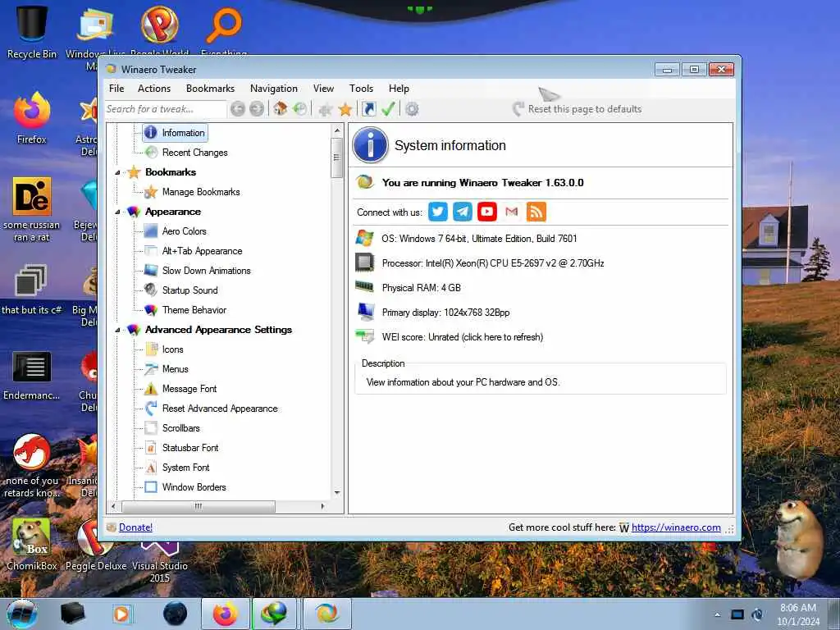The width and height of the screenshot is (840, 630).
Task: Click the Physical RAM: 4 GB line
Action: (x=421, y=288)
